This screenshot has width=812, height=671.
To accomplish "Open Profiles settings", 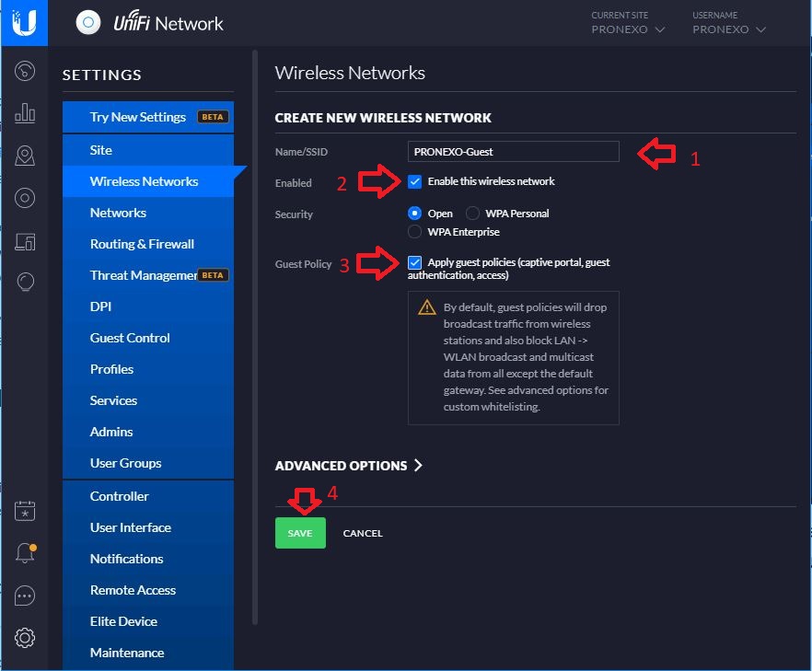I will coord(148,369).
